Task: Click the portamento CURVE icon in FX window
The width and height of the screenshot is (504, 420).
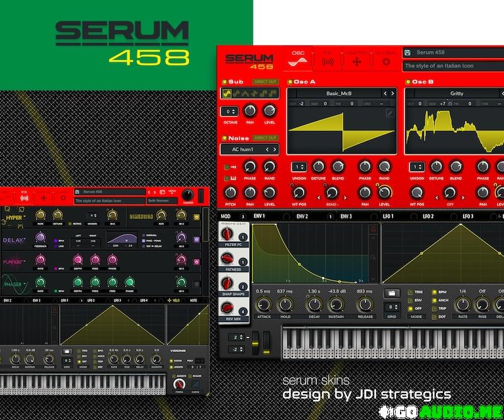Action: pos(195,384)
